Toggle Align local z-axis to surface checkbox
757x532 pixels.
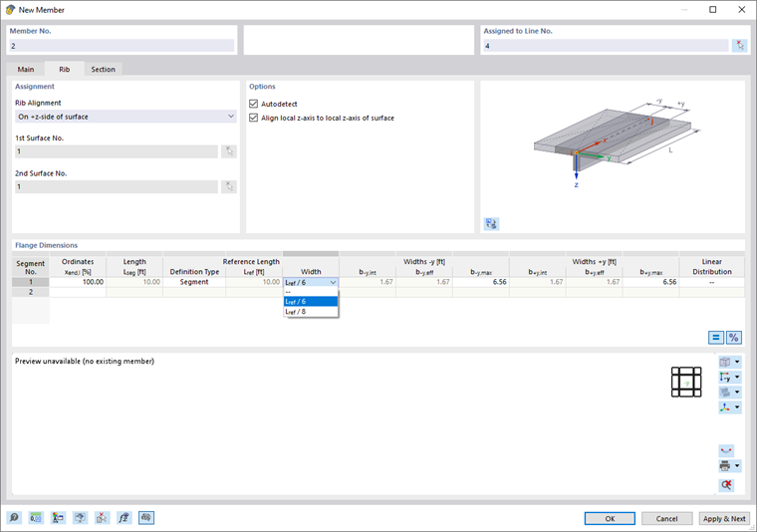click(x=253, y=118)
